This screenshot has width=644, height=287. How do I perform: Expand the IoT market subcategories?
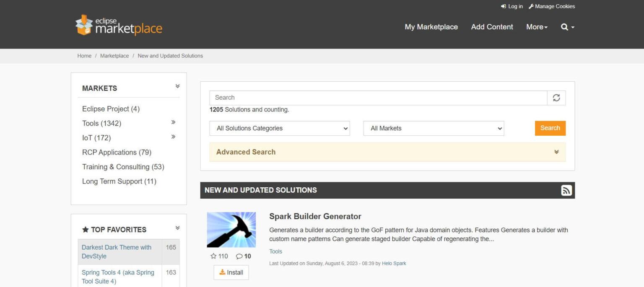(x=173, y=137)
